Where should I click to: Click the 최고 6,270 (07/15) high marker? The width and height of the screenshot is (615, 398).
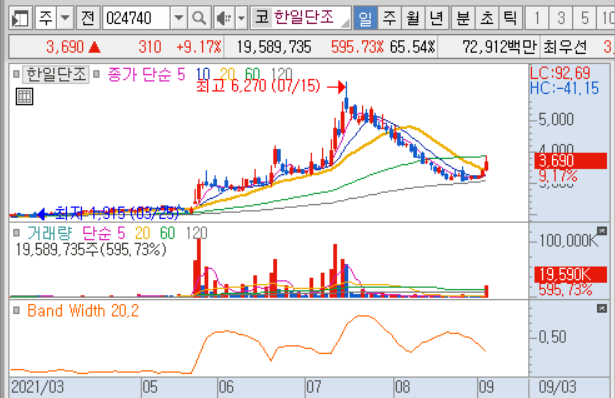click(258, 86)
